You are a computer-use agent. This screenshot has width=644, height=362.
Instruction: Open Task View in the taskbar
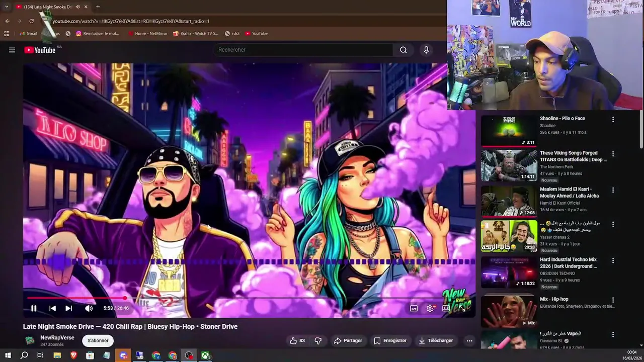pos(40,355)
